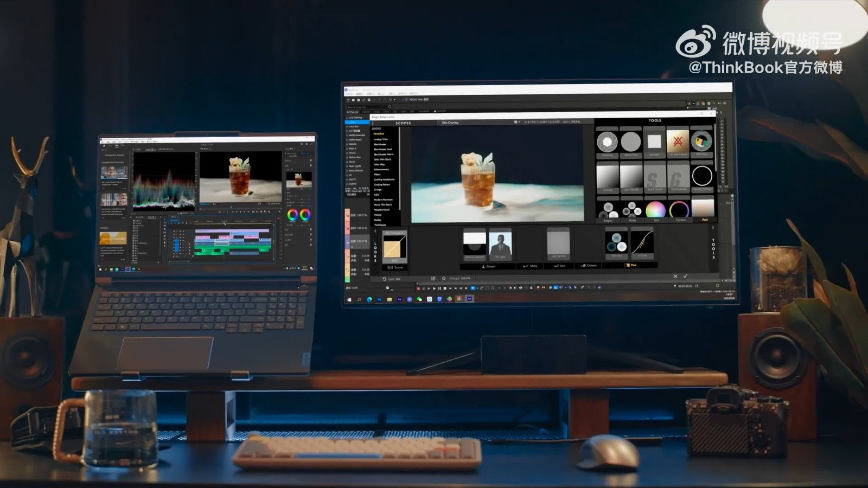868x488 pixels.
Task: Pick the color chart lens tool
Action: 701,142
